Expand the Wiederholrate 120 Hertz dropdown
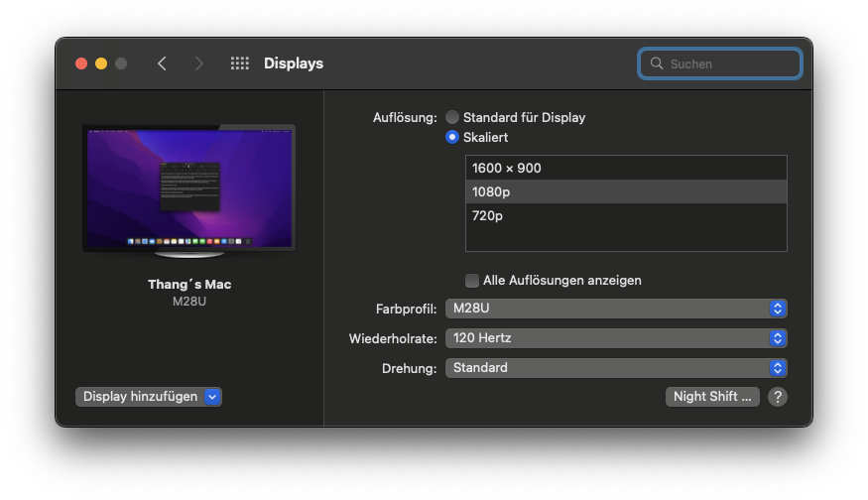This screenshot has width=868, height=500. click(616, 338)
